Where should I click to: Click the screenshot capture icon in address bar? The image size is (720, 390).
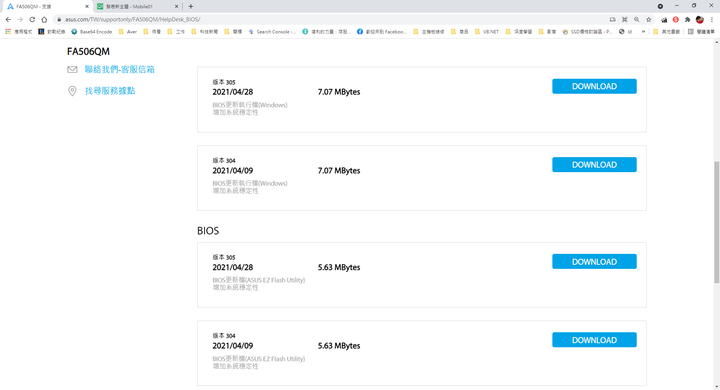pyautogui.click(x=624, y=20)
